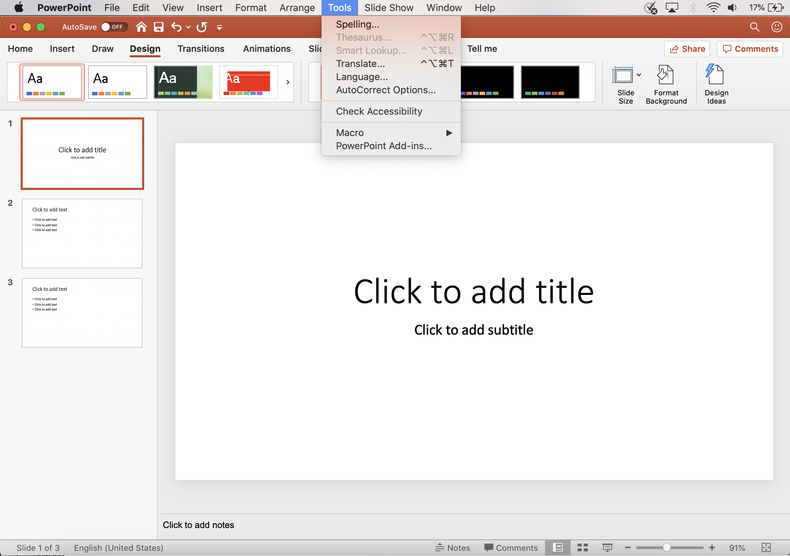Click the search magnifier icon

754,27
